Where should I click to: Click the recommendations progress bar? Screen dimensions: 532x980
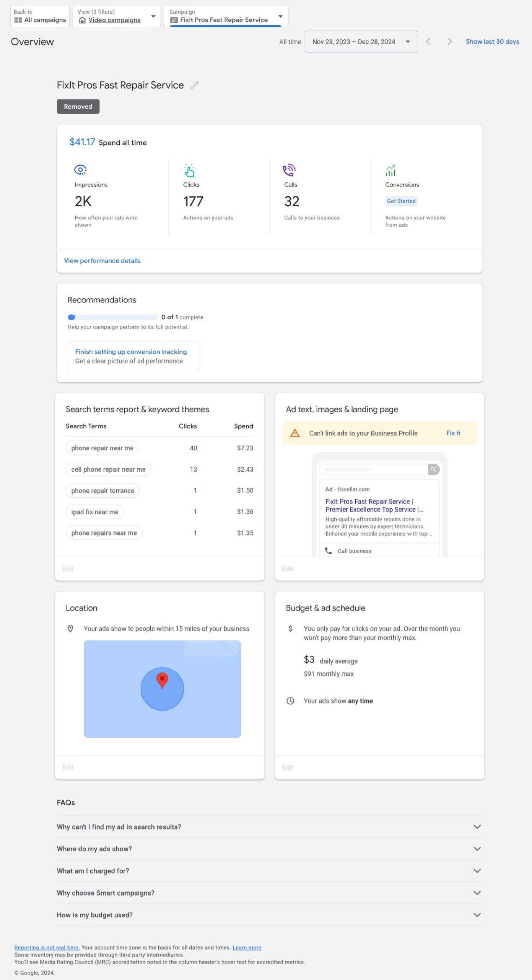112,317
